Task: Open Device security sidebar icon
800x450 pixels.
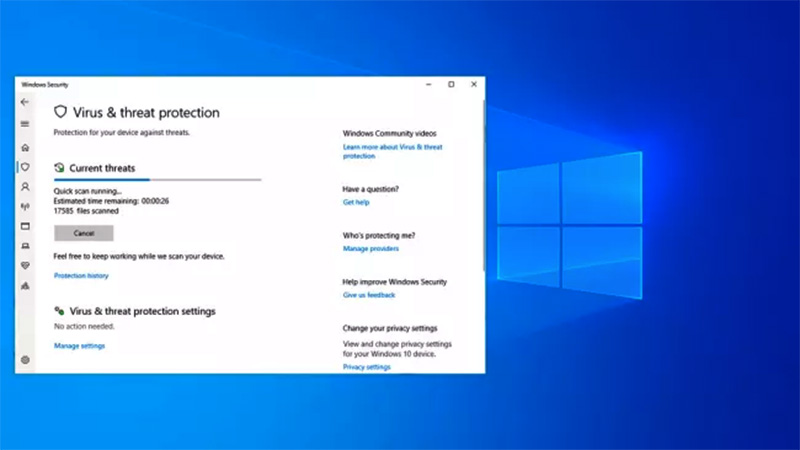Action: pos(25,246)
